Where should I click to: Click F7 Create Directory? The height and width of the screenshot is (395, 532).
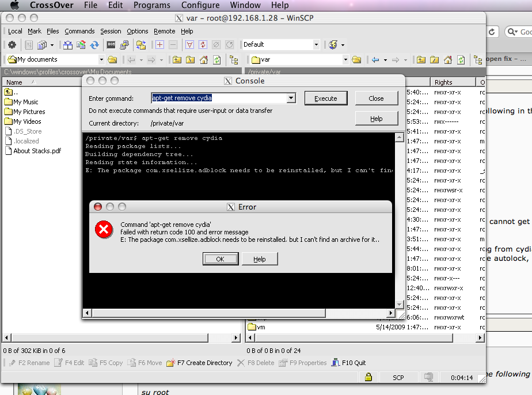tap(199, 363)
